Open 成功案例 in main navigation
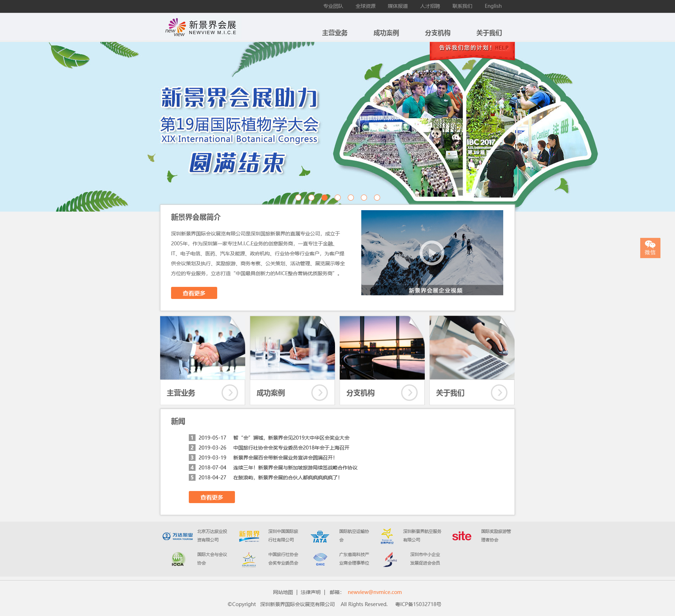 point(386,33)
